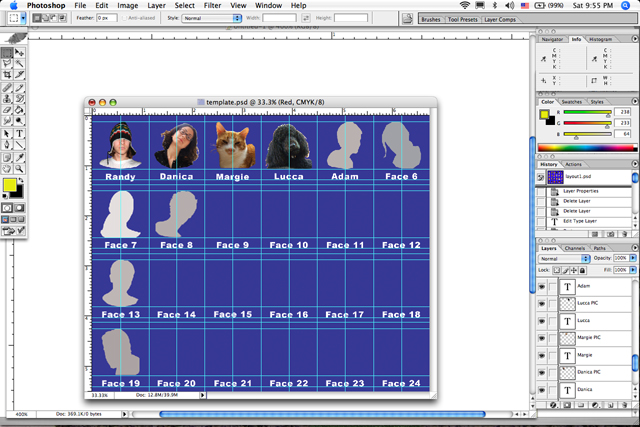Select the Magic Wand tool

[19, 64]
